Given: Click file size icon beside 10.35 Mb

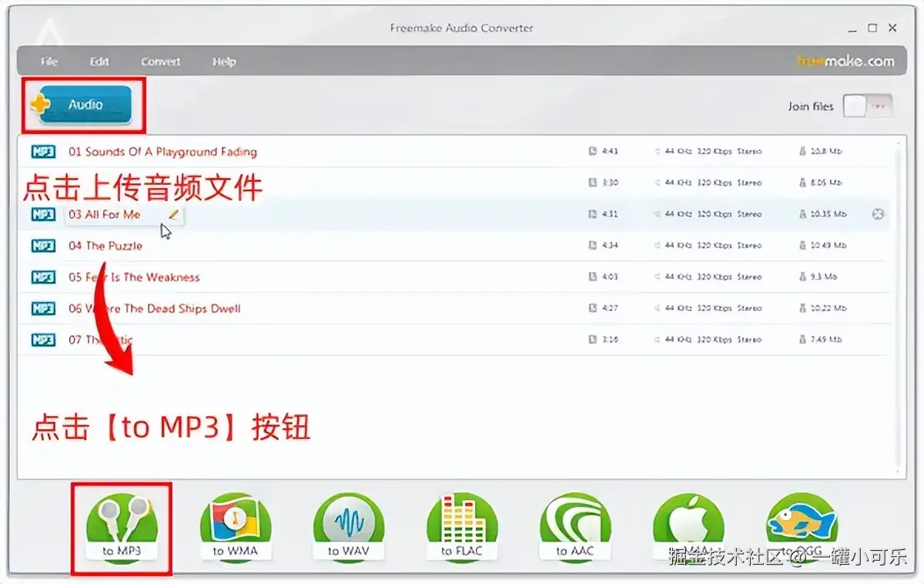Looking at the screenshot, I should [x=803, y=214].
